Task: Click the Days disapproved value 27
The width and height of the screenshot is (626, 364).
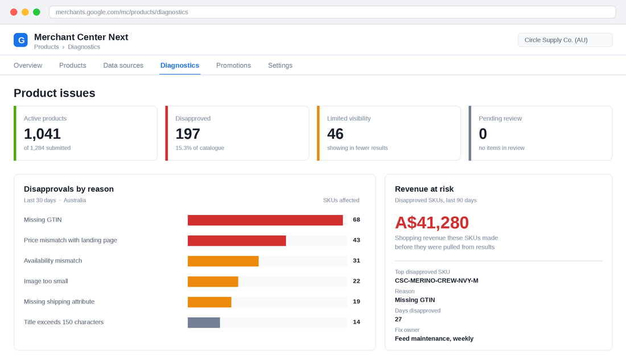Action: [398, 319]
